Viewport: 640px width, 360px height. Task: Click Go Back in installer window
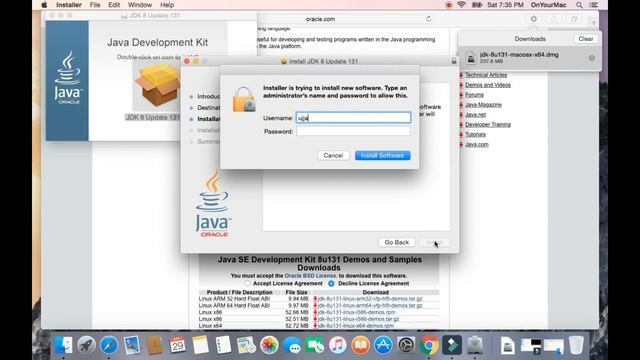(396, 242)
